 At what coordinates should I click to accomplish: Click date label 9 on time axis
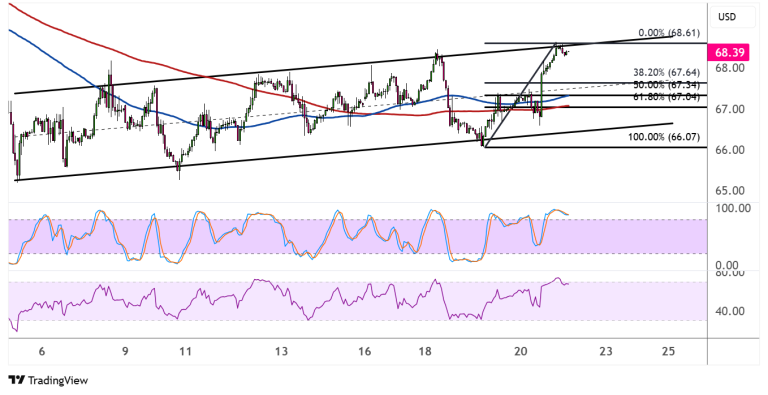click(125, 351)
